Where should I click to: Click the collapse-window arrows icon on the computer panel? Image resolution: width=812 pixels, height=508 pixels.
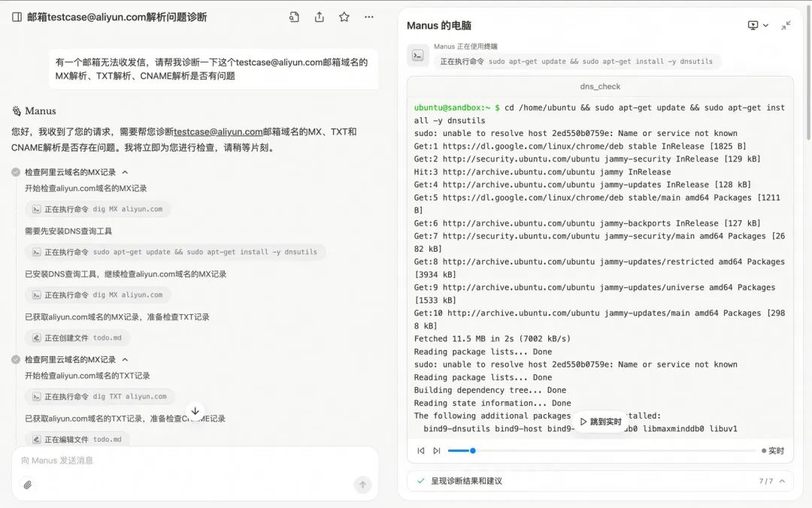[x=786, y=25]
